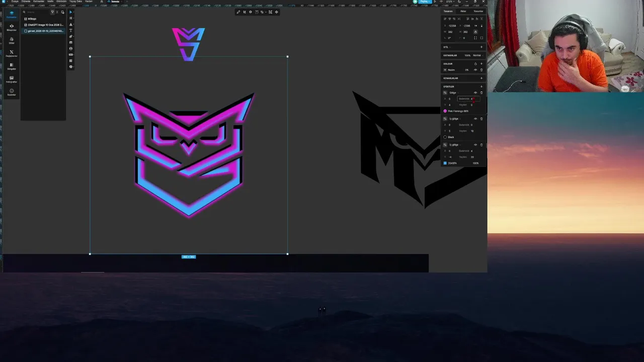
Task: Delete the Resim fill with trash icon
Action: point(481,70)
